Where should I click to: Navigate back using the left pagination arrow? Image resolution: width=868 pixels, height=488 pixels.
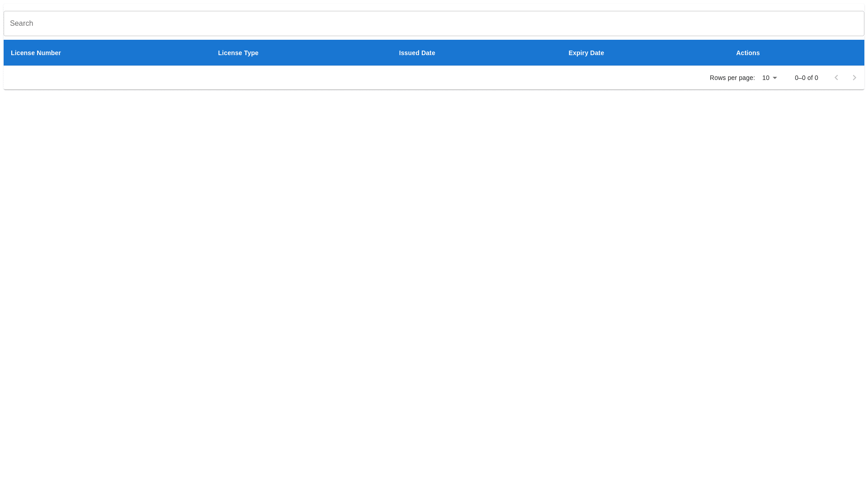836,77
